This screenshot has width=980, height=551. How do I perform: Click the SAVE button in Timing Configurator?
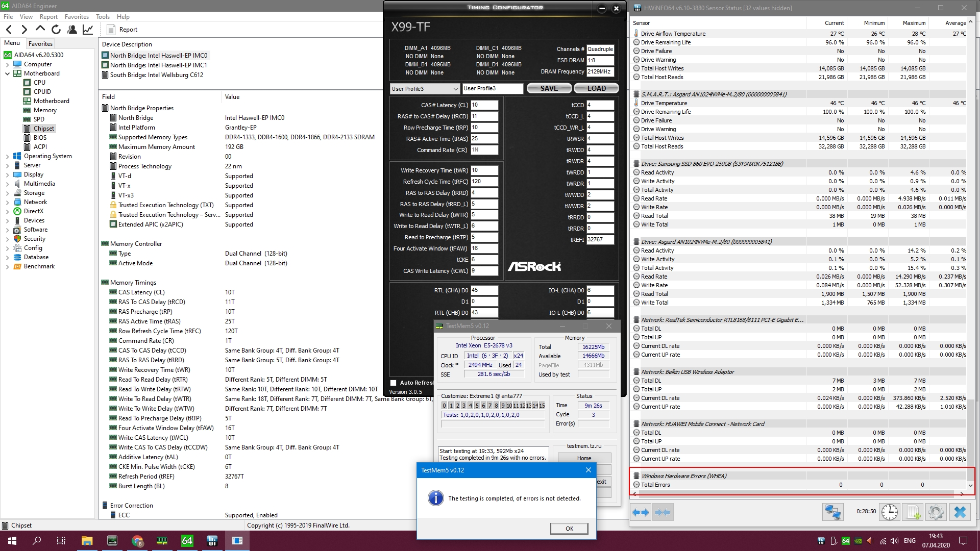(549, 88)
